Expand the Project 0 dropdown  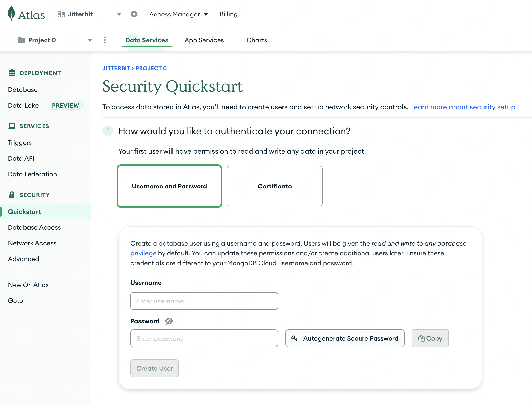[x=89, y=40]
